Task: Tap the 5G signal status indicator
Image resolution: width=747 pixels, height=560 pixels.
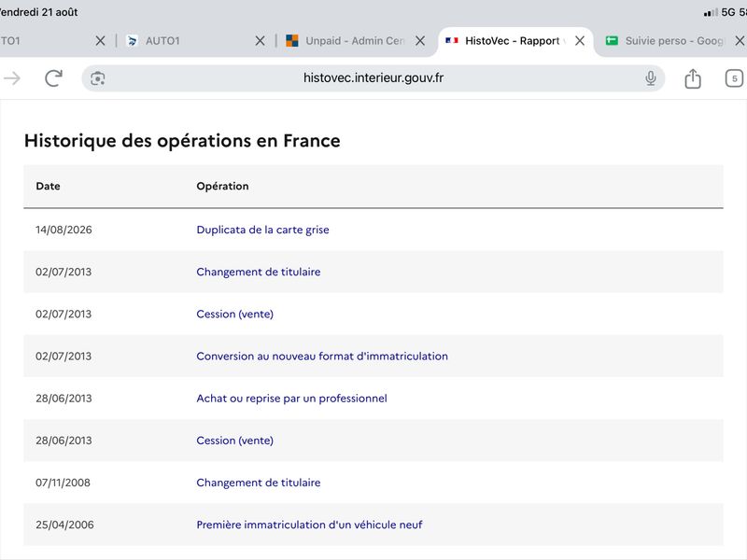Action: (x=720, y=12)
